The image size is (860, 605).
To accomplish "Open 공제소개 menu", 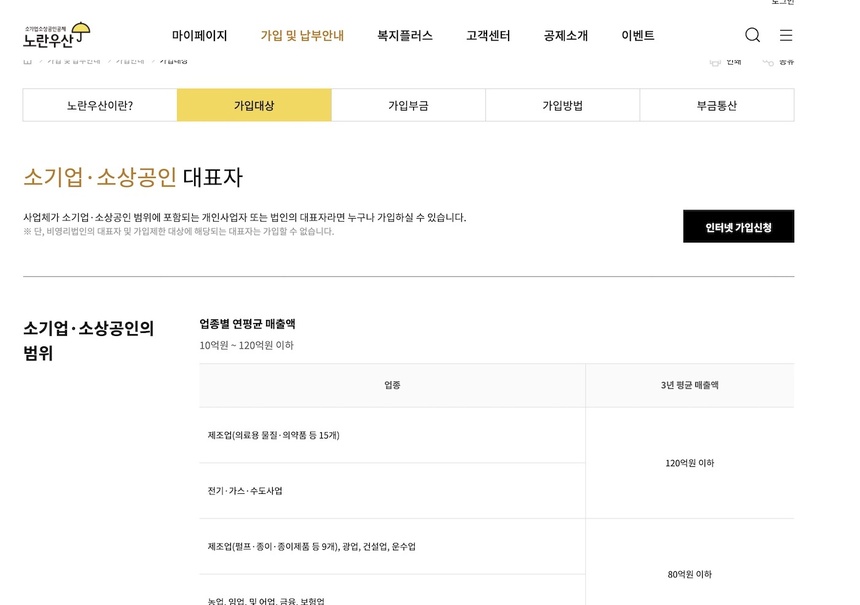I will coord(565,36).
